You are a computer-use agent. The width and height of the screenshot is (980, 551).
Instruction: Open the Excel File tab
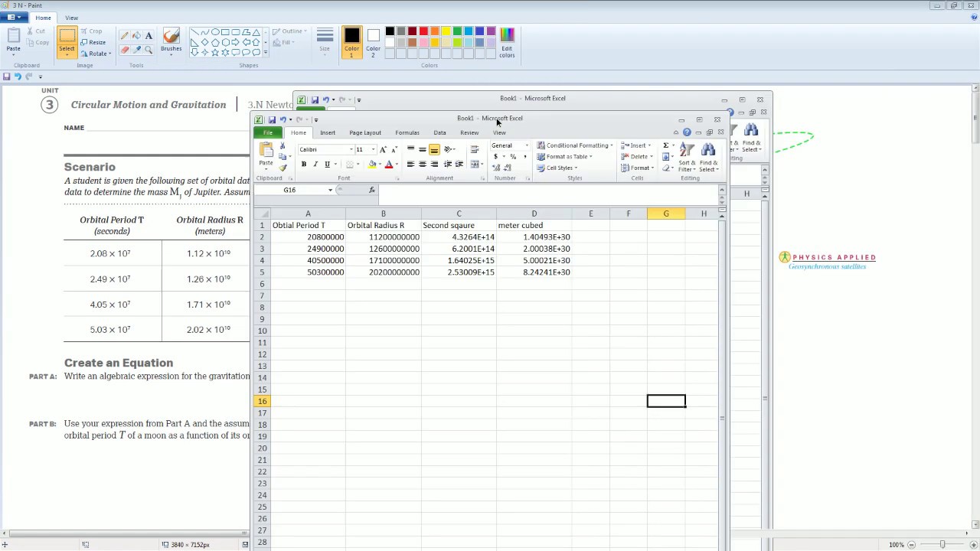pyautogui.click(x=268, y=132)
